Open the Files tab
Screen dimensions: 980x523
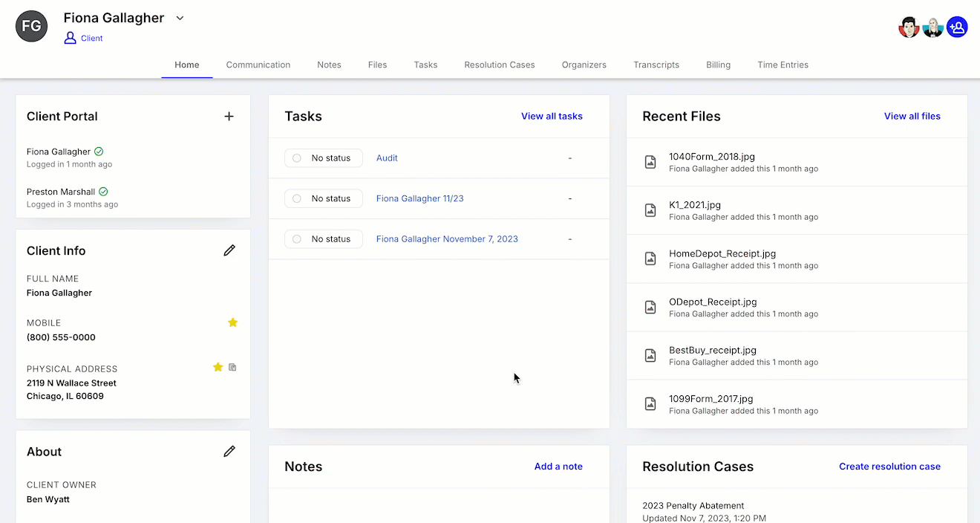tap(377, 65)
